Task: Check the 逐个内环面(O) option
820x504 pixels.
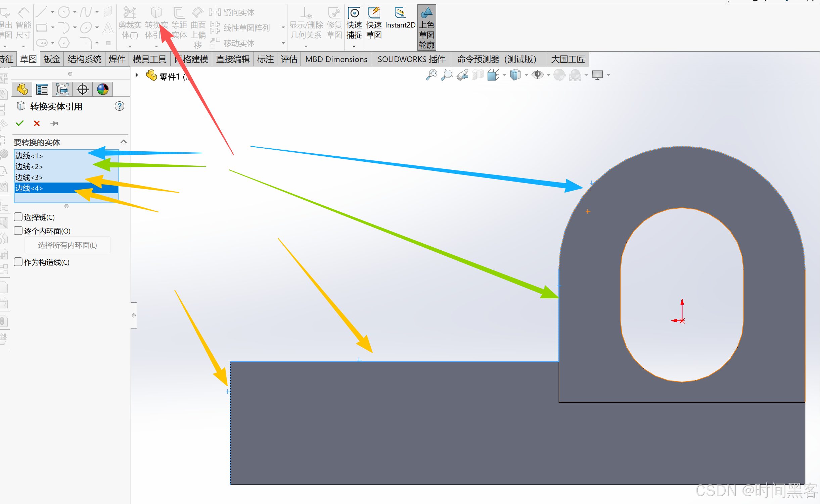Action: pos(18,231)
